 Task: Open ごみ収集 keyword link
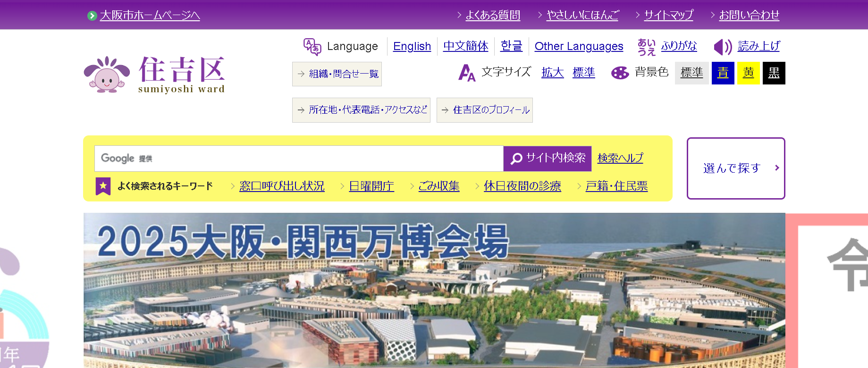pyautogui.click(x=439, y=186)
